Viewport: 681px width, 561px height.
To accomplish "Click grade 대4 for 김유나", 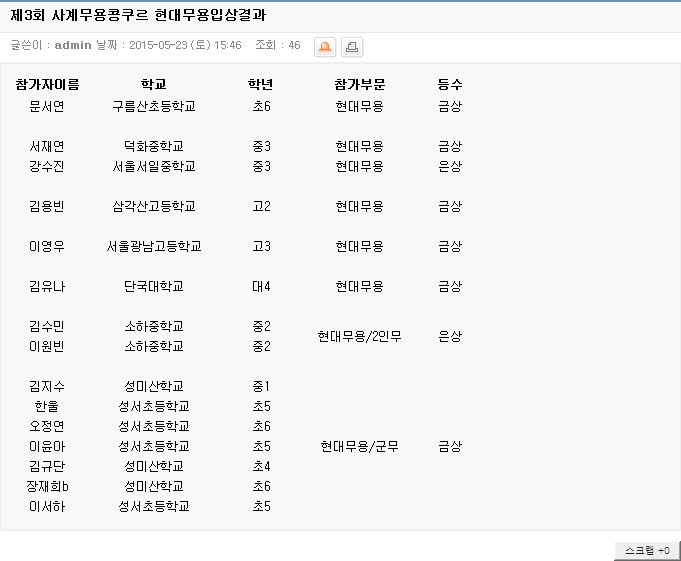I will click(x=261, y=287).
